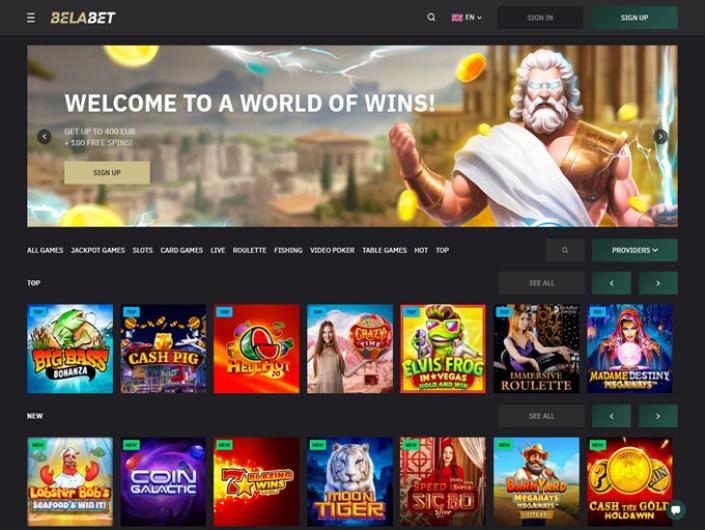The width and height of the screenshot is (705, 530).
Task: Click the green SIGN UP header button
Action: tap(634, 18)
